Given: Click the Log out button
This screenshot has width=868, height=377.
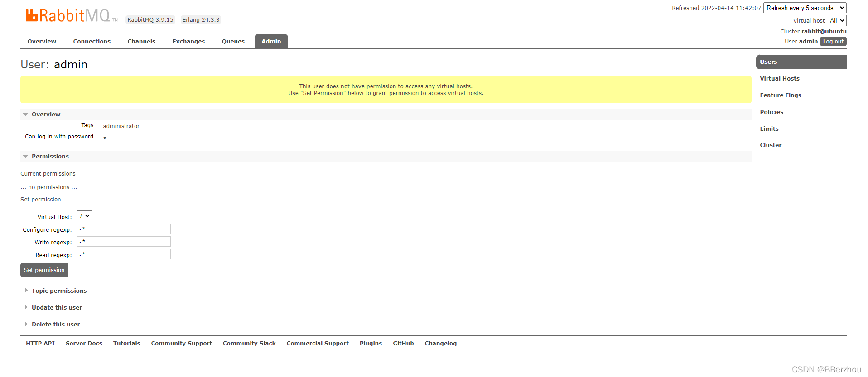Looking at the screenshot, I should [833, 41].
